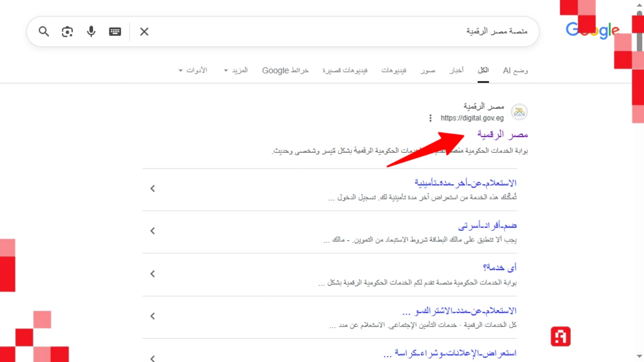644x362 pixels.
Task: Expand the ضم-أفراد-أسرتى sitelink chevron
Action: tap(152, 231)
